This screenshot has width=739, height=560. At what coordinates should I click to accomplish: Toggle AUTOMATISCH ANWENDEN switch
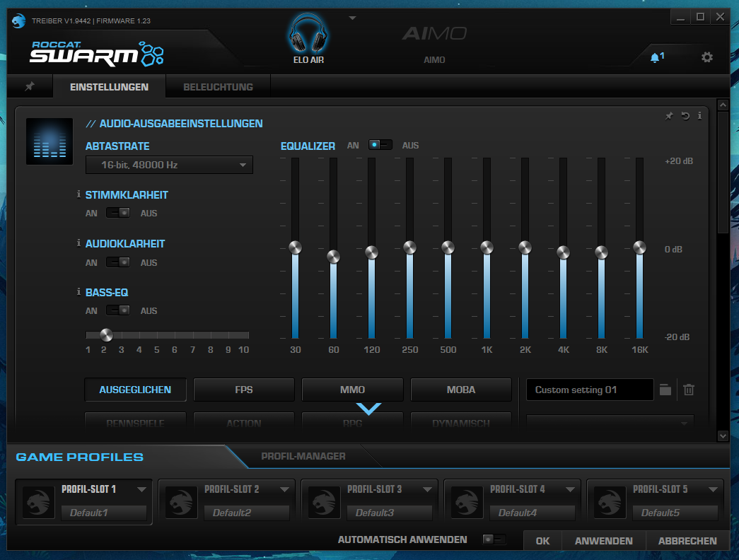[x=494, y=539]
